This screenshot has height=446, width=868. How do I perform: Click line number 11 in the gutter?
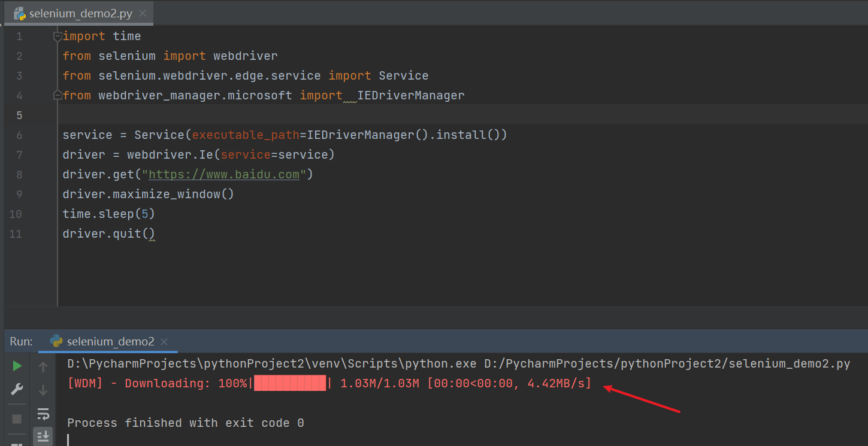click(x=16, y=233)
